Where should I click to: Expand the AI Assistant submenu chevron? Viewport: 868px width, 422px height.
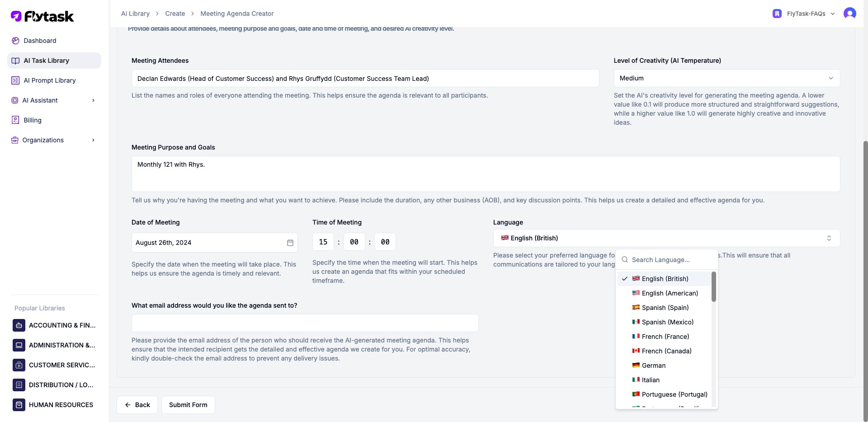click(x=94, y=100)
